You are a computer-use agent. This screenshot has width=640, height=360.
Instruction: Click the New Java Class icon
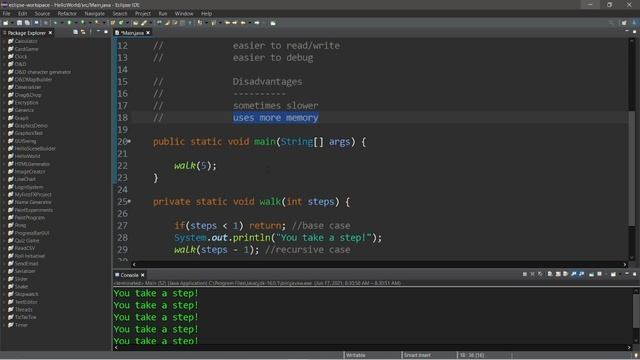point(120,23)
